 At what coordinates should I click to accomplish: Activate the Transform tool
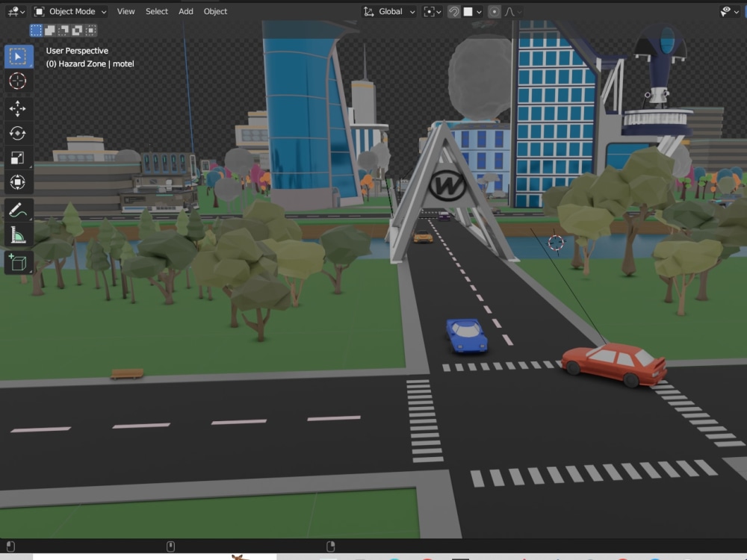(x=18, y=182)
